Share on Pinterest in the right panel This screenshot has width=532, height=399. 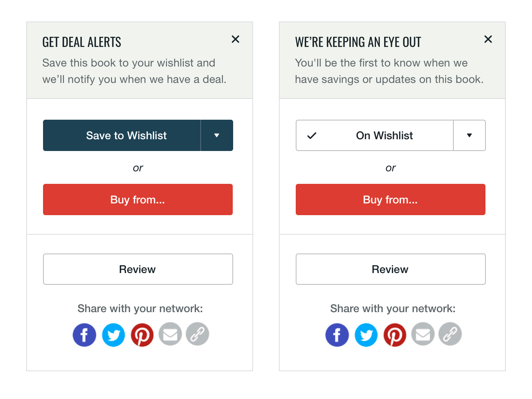(395, 335)
